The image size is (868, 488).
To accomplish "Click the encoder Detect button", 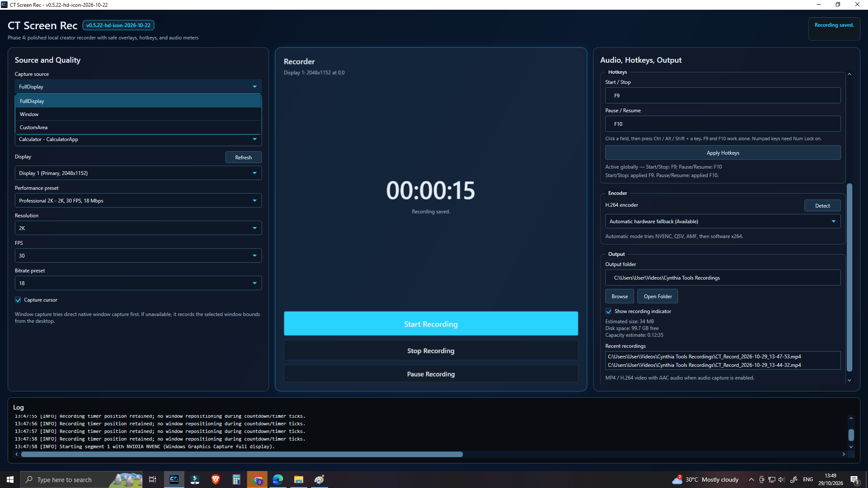I will 822,205.
